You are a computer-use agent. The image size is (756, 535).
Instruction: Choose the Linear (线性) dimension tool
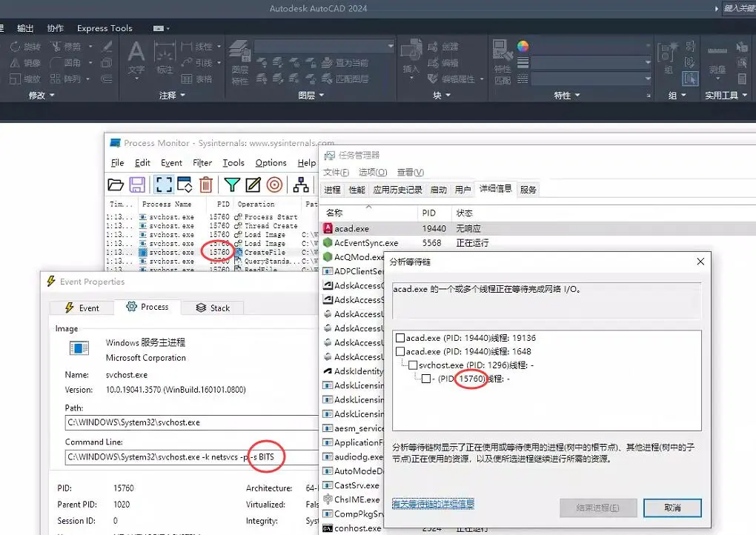[196, 46]
